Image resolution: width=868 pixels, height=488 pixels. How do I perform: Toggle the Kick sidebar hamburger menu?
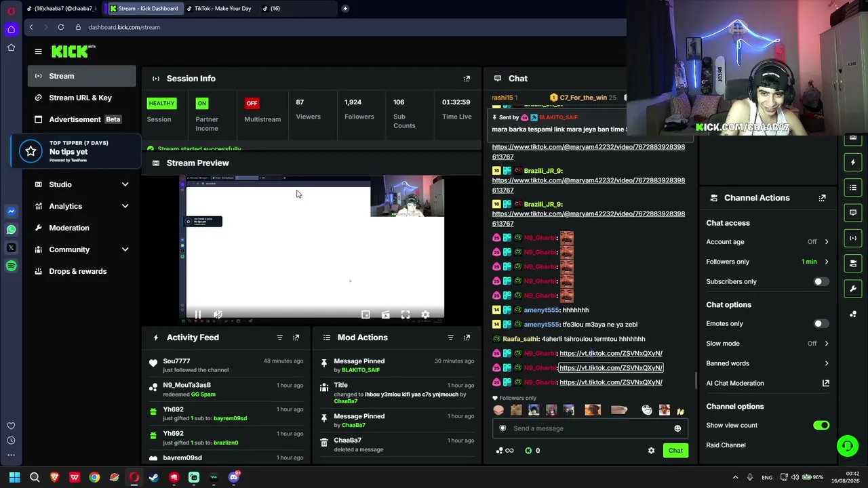39,52
